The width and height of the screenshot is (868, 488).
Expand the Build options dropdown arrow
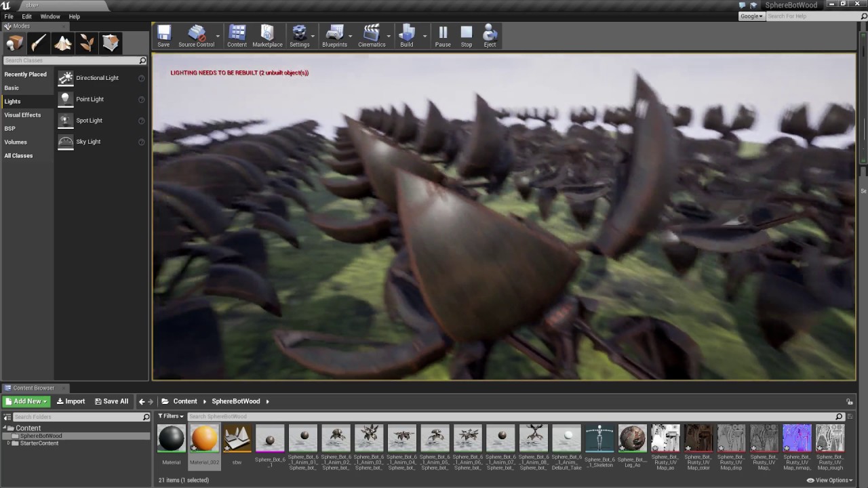[x=425, y=36]
